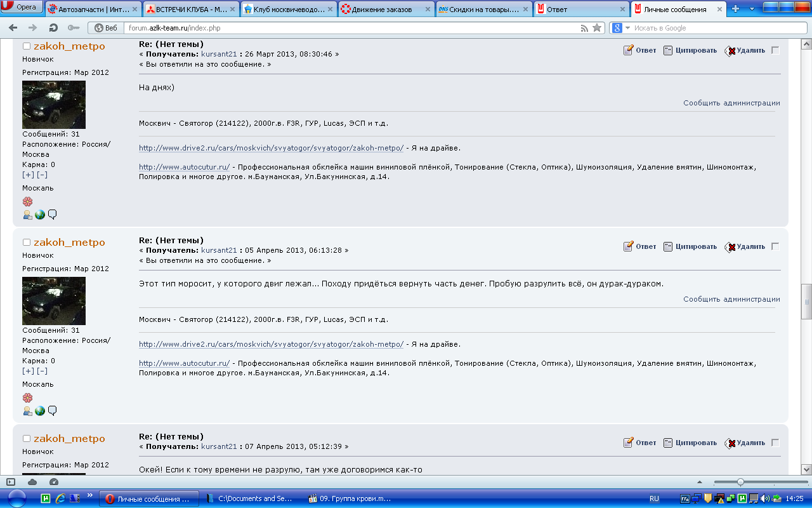The width and height of the screenshot is (812, 508).
Task: Open kursant21 recipient link in 05 Апрель message
Action: (219, 251)
